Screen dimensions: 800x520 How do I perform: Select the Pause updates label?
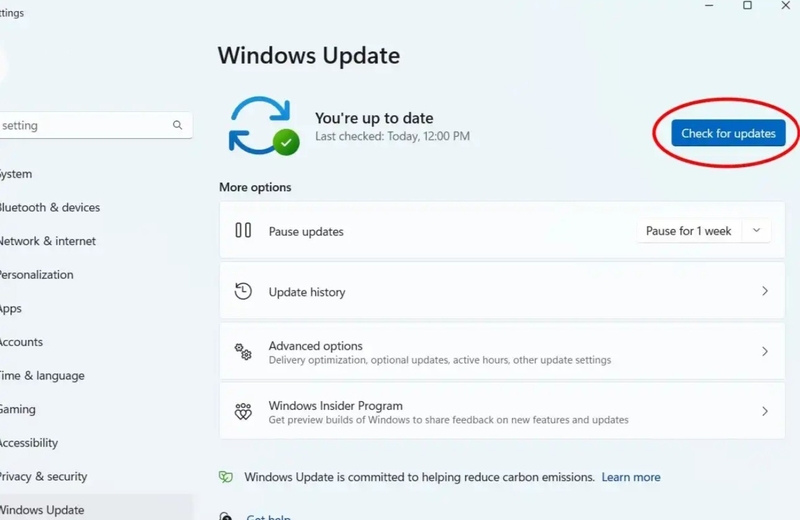pyautogui.click(x=306, y=232)
